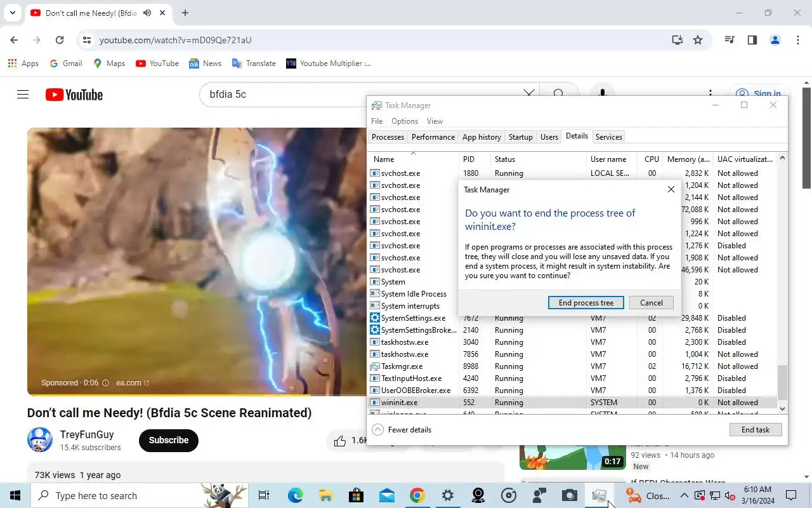
Task: Open the notification center icon
Action: coord(791,495)
